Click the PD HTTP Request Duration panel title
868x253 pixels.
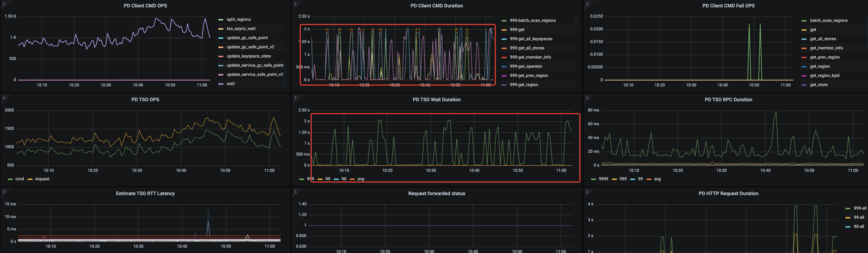coord(728,193)
